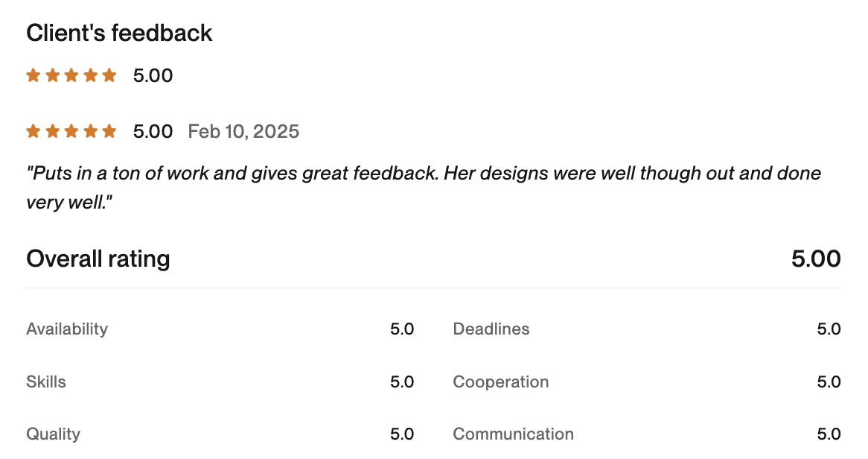The height and width of the screenshot is (459, 868).
Task: Click the second star in top rating row
Action: (52, 75)
